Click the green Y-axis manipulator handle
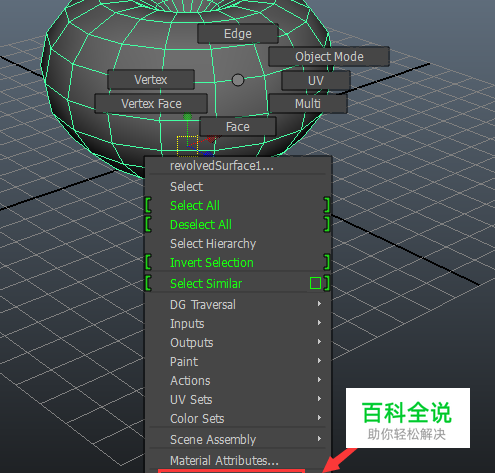 click(188, 117)
